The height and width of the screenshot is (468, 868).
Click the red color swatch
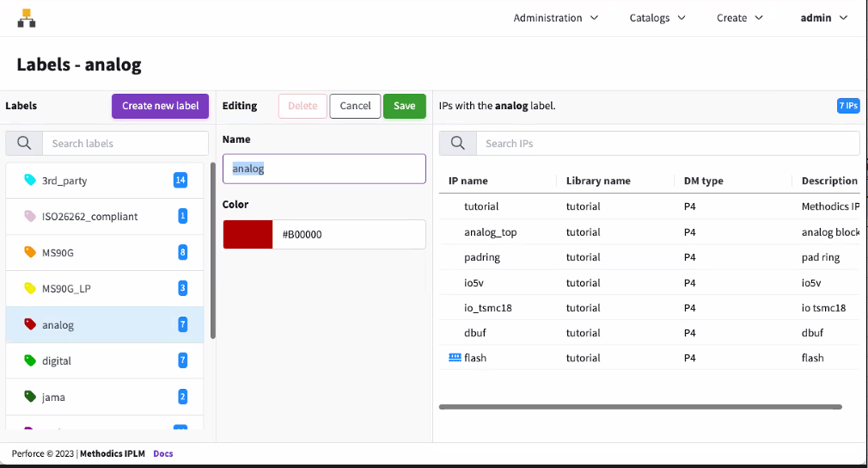[248, 235]
